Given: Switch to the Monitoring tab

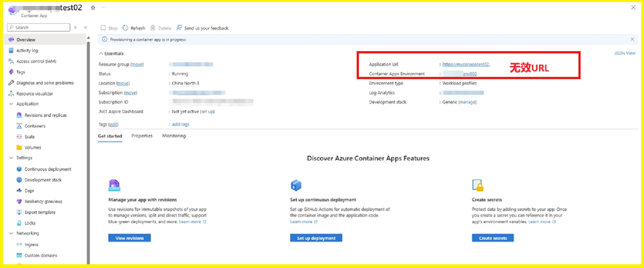Looking at the screenshot, I should [174, 136].
